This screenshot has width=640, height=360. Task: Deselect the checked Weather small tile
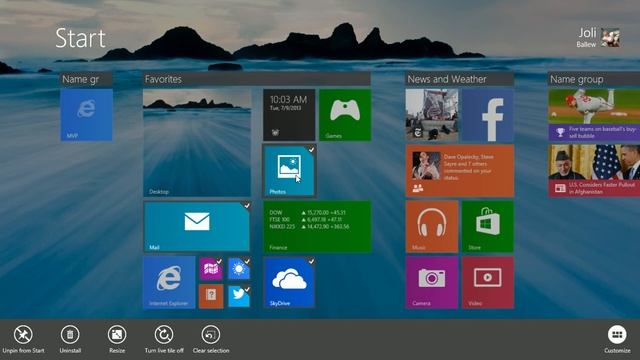[239, 269]
